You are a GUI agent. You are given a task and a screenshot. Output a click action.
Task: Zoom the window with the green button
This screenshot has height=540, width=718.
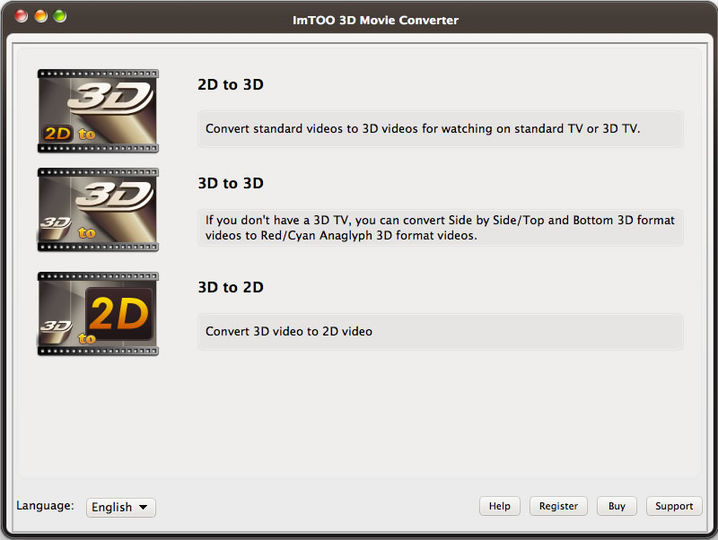click(x=60, y=17)
